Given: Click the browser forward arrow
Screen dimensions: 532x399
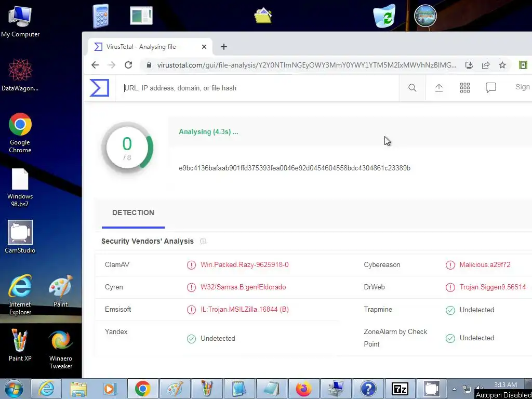Looking at the screenshot, I should tap(111, 65).
